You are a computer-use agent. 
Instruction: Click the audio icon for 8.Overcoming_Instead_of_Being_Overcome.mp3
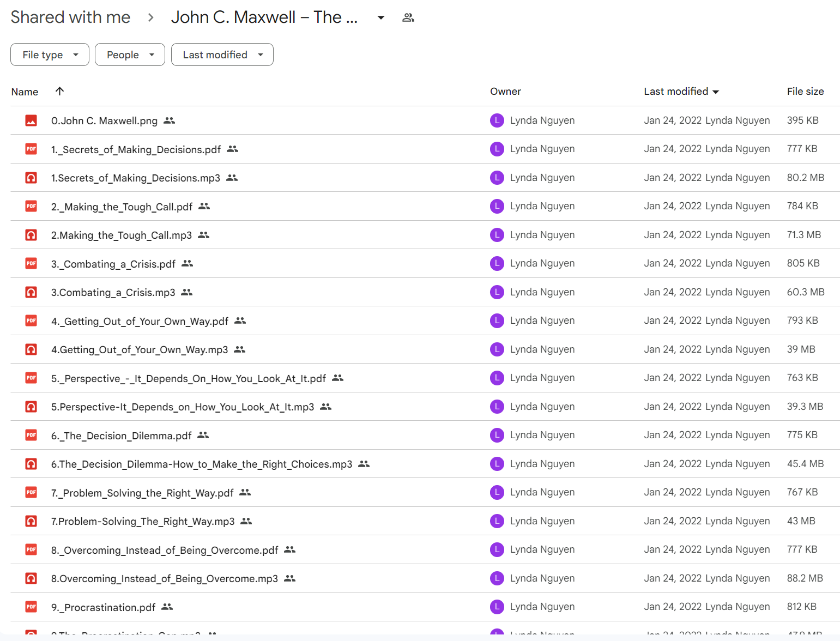click(31, 578)
